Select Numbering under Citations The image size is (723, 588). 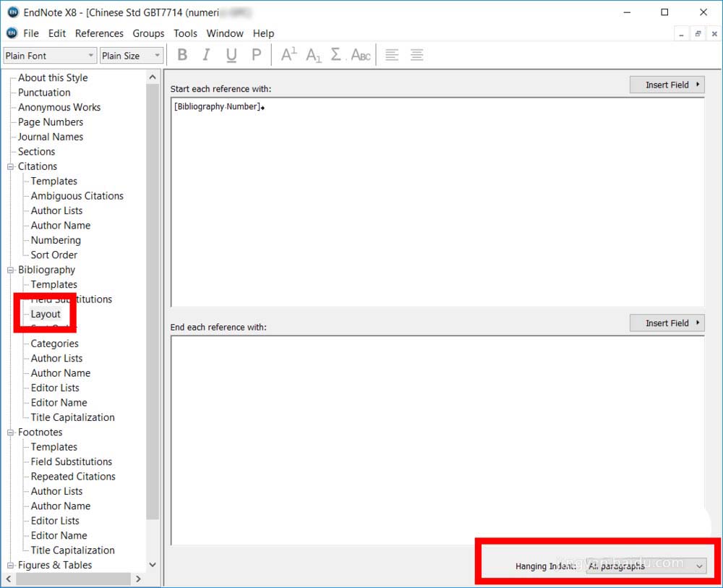[56, 240]
